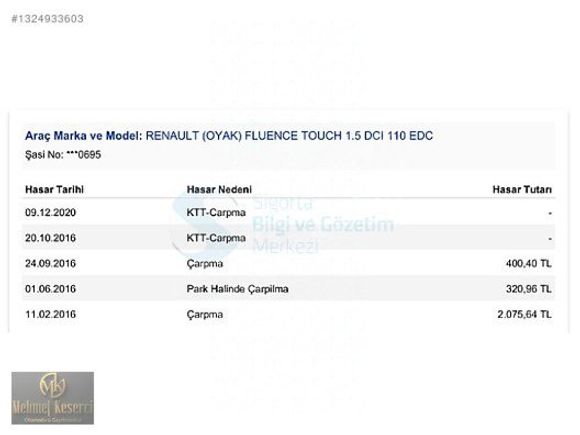This screenshot has height=435, width=580.
Task: Select 'KTT-Çarpma' in the 20.10.2016 row
Action: [x=216, y=238]
